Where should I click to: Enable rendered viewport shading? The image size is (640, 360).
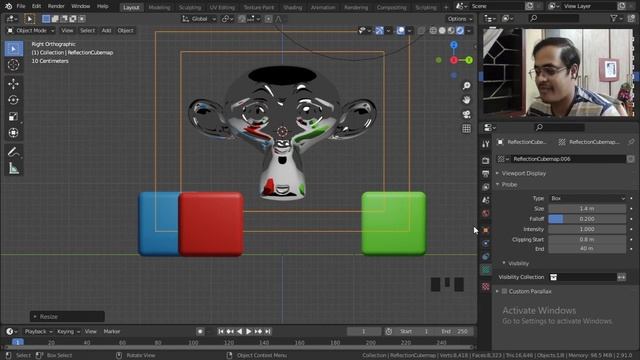point(460,31)
